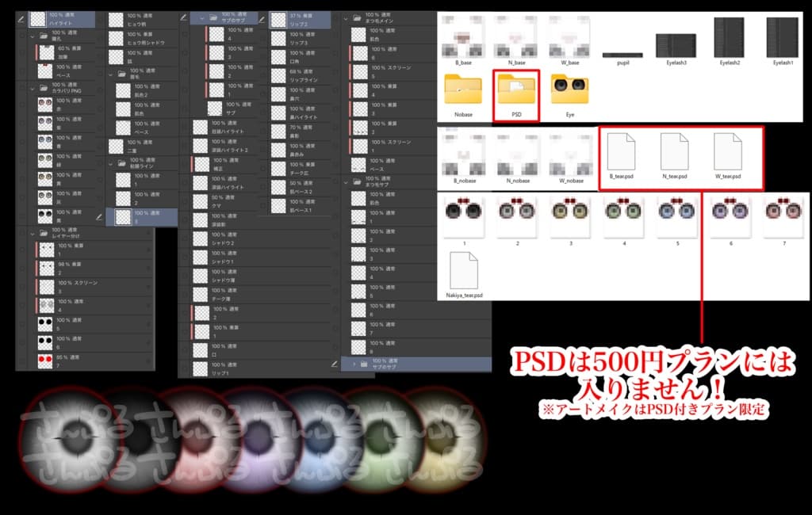812x515 pixels.
Task: Select the Eyelash3 file
Action: click(676, 48)
